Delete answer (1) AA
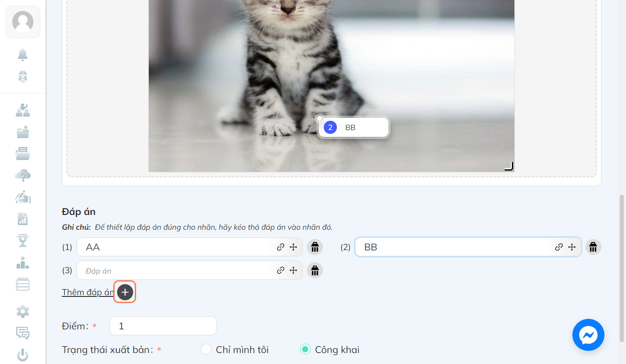The height and width of the screenshot is (364, 626). tap(315, 247)
